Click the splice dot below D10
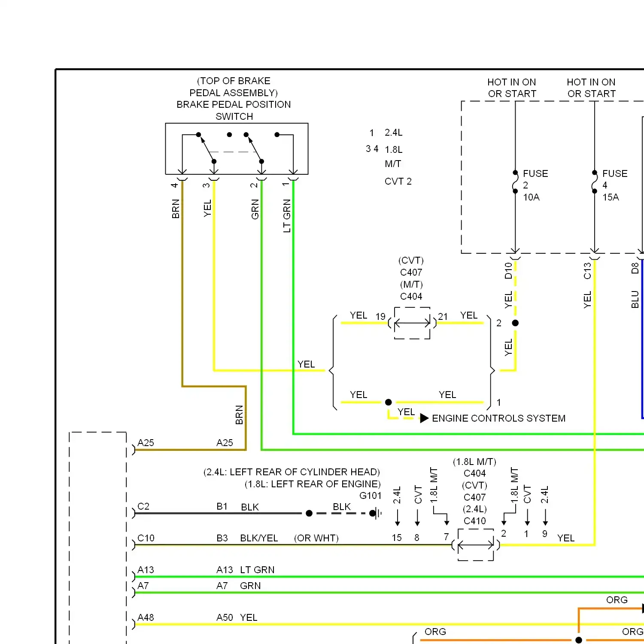Screen dimensions: 644x644 tap(515, 323)
